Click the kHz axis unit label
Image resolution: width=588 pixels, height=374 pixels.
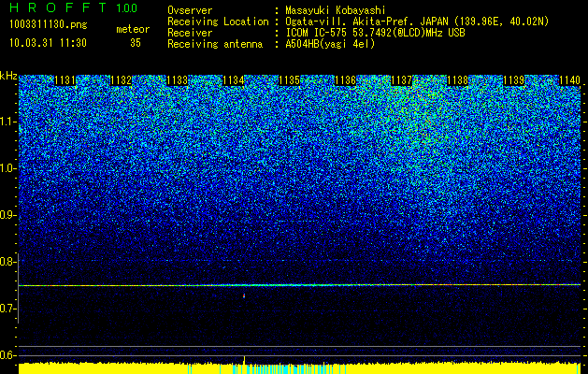pyautogui.click(x=8, y=76)
